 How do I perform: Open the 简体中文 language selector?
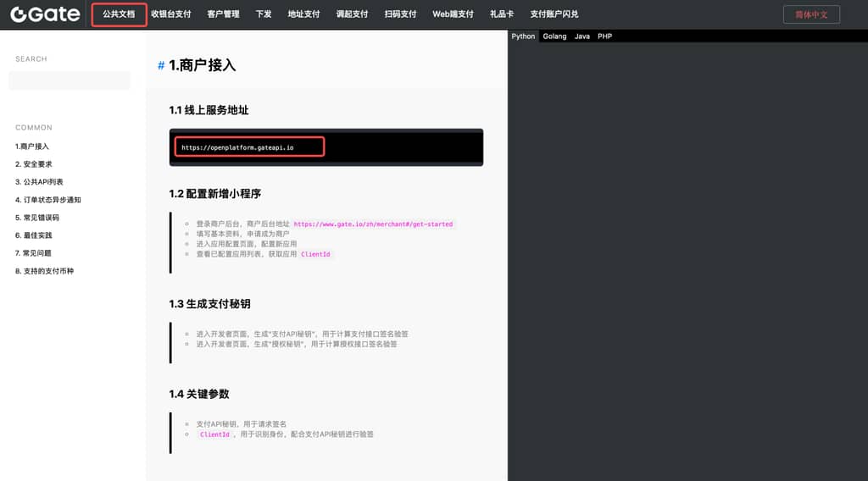coord(811,14)
